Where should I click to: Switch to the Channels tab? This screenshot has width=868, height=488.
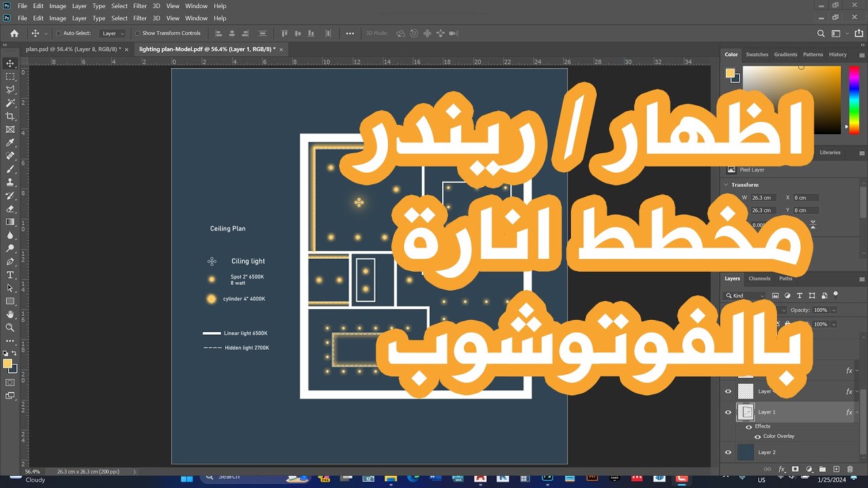(759, 279)
